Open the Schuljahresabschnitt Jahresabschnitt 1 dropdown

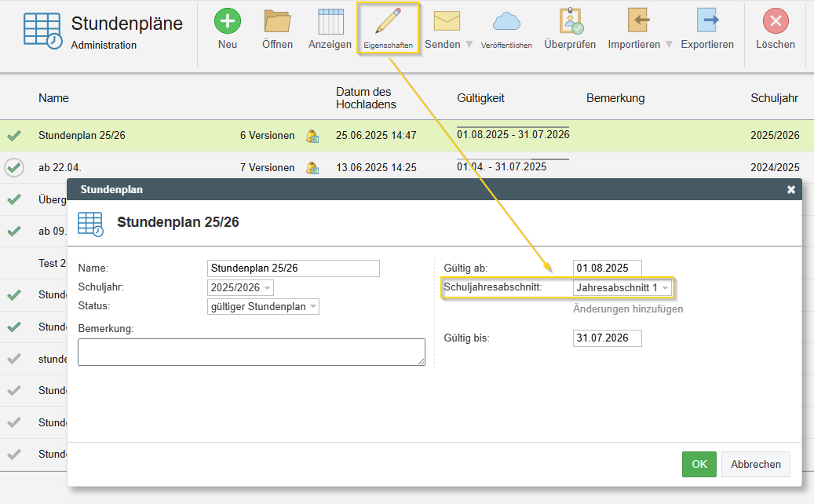coord(622,287)
